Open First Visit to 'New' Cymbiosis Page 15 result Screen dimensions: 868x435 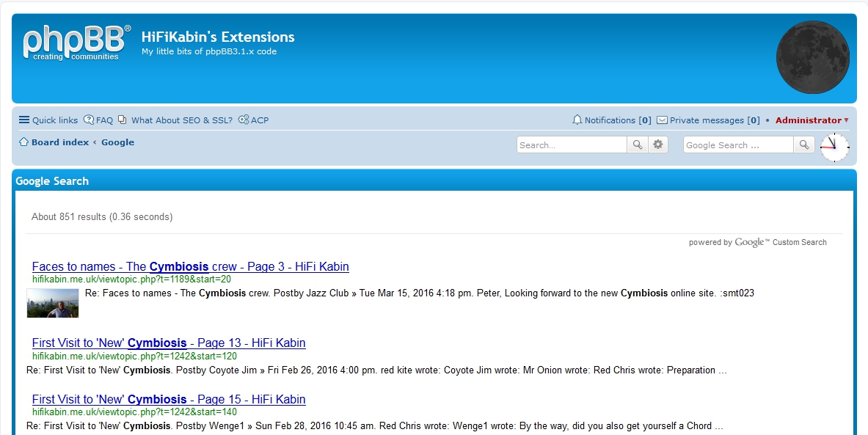(x=169, y=399)
